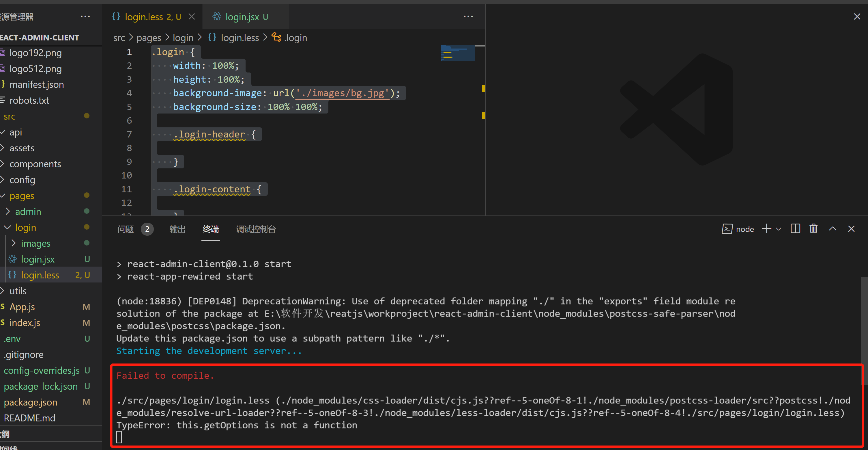Click the new terminal plus icon
This screenshot has width=868, height=450.
pos(767,229)
